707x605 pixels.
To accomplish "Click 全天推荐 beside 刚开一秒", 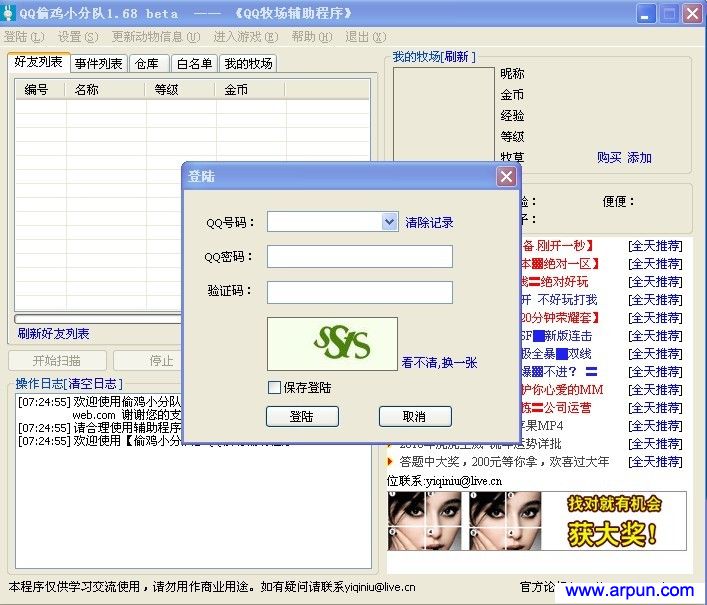I will click(x=655, y=246).
